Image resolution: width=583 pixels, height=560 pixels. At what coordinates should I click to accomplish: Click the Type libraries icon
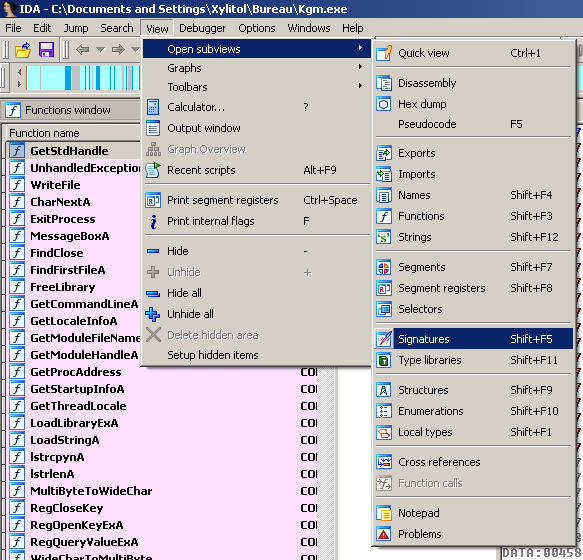pos(384,360)
